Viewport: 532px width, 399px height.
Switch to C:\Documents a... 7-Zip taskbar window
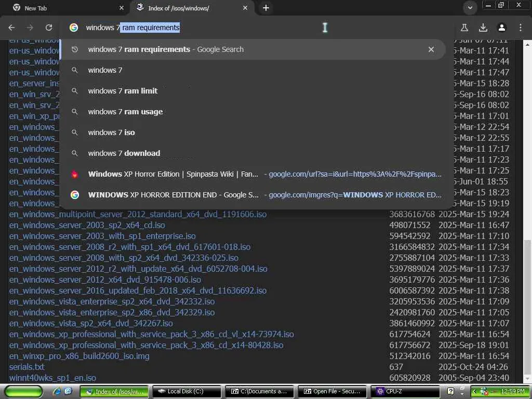(260, 392)
